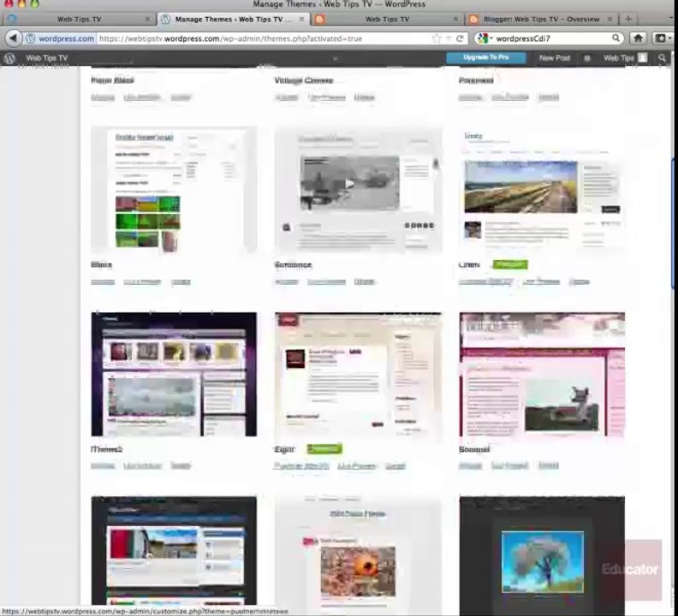Click the Vintage Camera theme name
Screen dimensions: 678x616
point(304,80)
